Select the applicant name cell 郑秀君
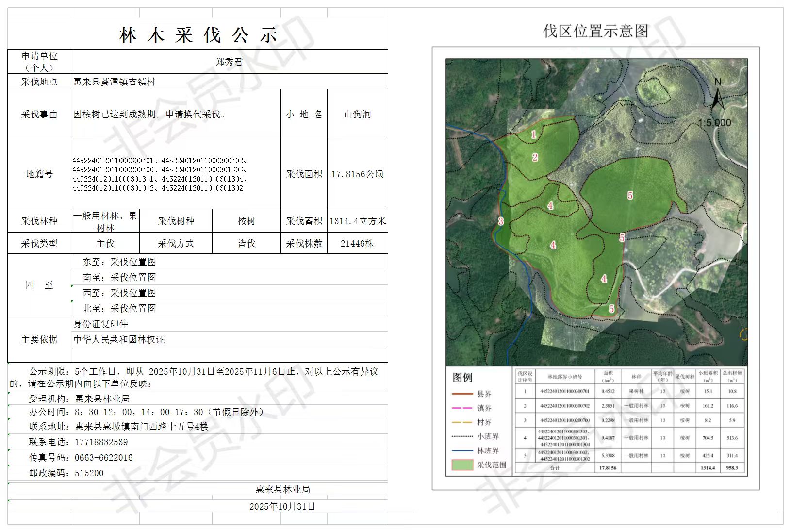The image size is (791, 532). [229, 62]
